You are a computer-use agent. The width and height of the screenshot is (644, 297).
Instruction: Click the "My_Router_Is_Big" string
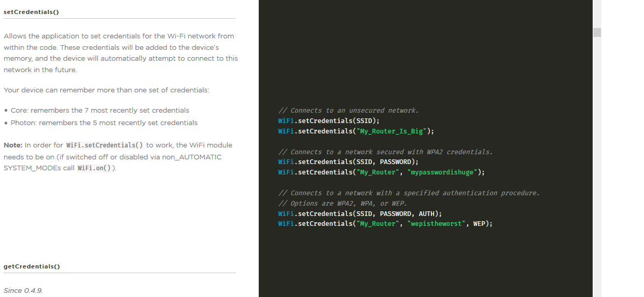tap(391, 131)
